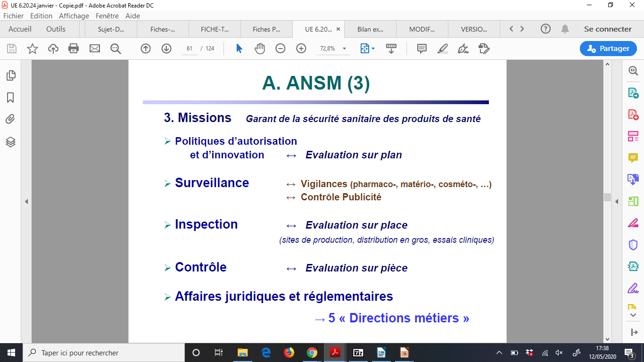This screenshot has height=362, width=644.
Task: Add a sticky note comment
Action: coord(421,49)
